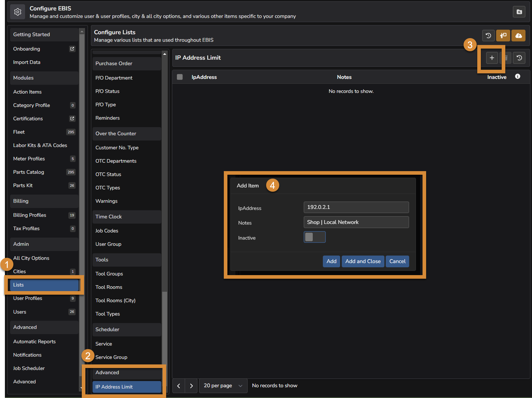Open the 20 per page dropdown
Screen dimensions: 532x398
point(223,386)
